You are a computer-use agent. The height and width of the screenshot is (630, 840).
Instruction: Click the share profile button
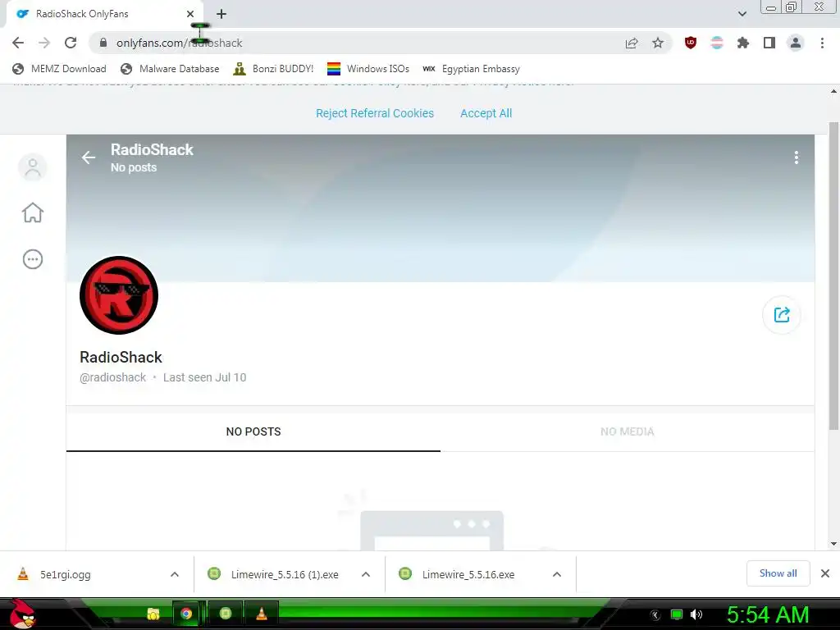click(x=782, y=315)
